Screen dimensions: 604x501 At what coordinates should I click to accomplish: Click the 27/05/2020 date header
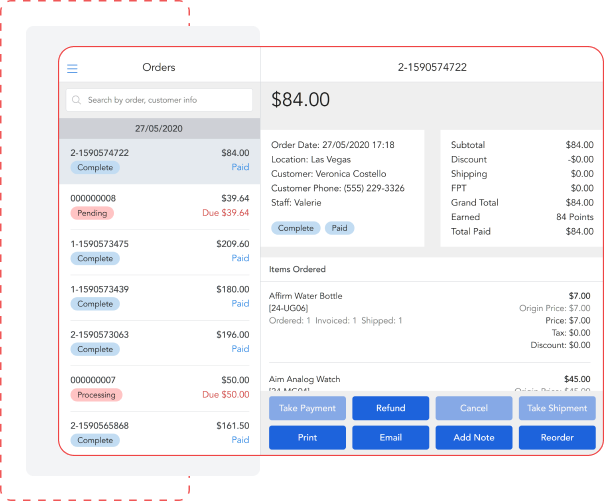click(159, 129)
